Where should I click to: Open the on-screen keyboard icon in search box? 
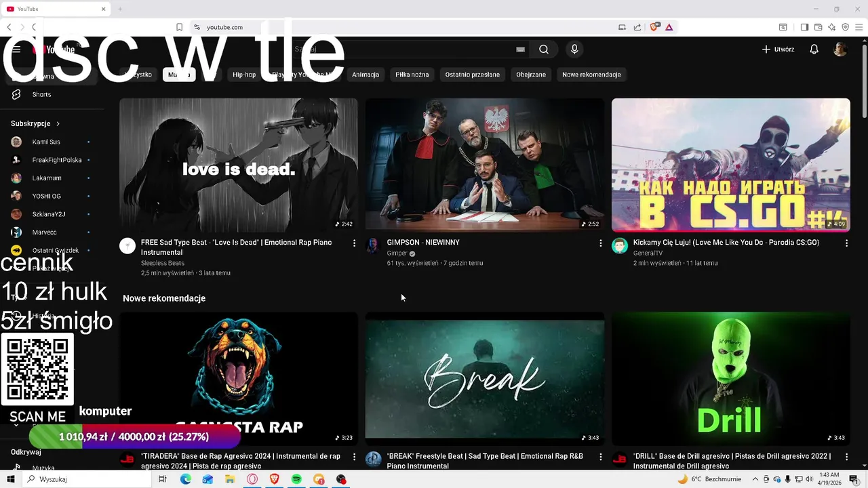520,49
